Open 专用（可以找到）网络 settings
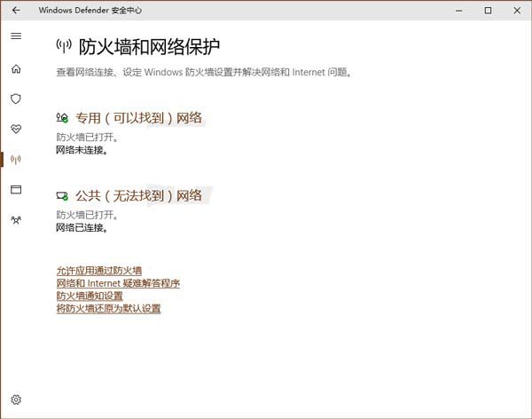The width and height of the screenshot is (532, 419). [139, 118]
